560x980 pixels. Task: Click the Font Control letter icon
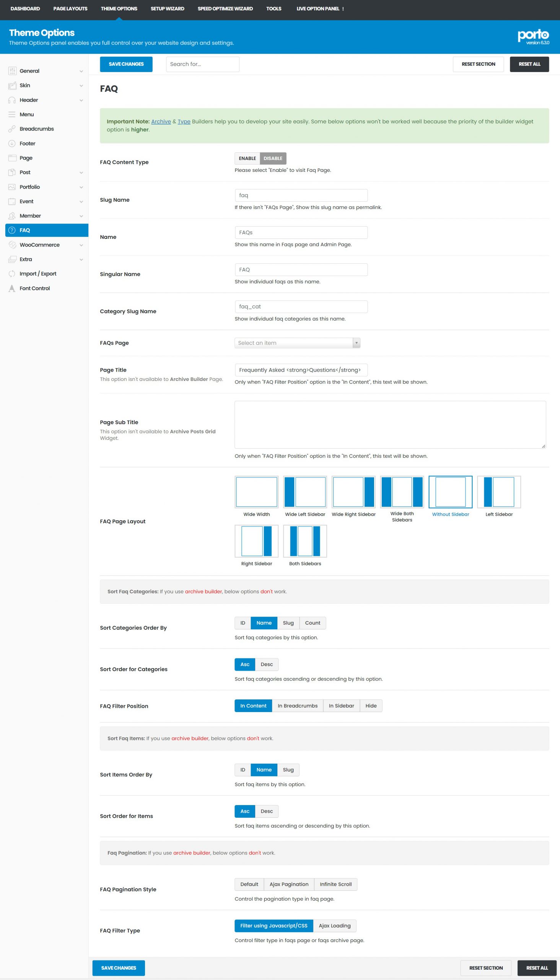12,288
